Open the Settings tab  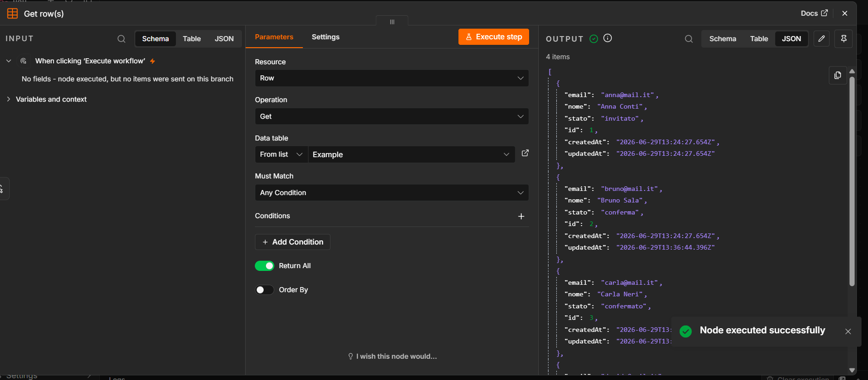[325, 37]
